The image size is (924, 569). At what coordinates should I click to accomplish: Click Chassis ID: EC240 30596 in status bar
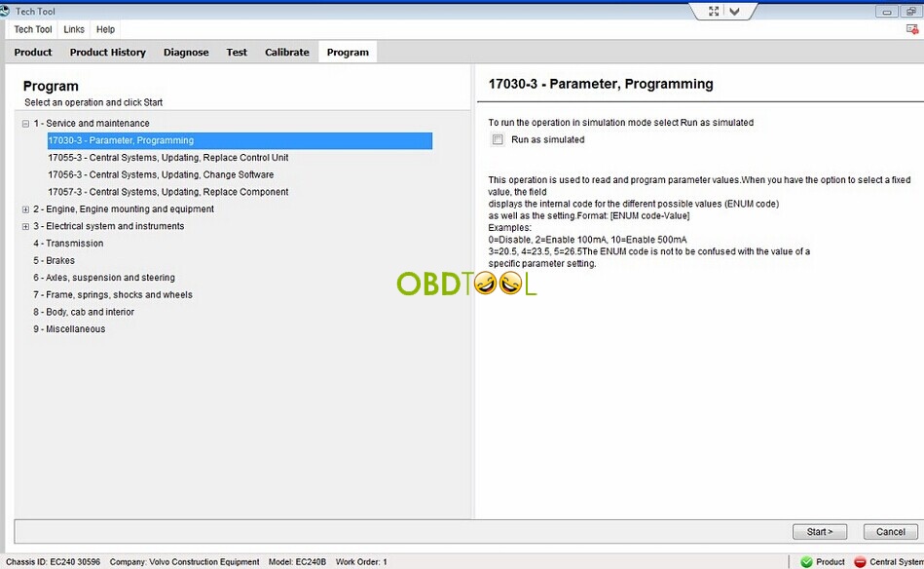pos(53,562)
